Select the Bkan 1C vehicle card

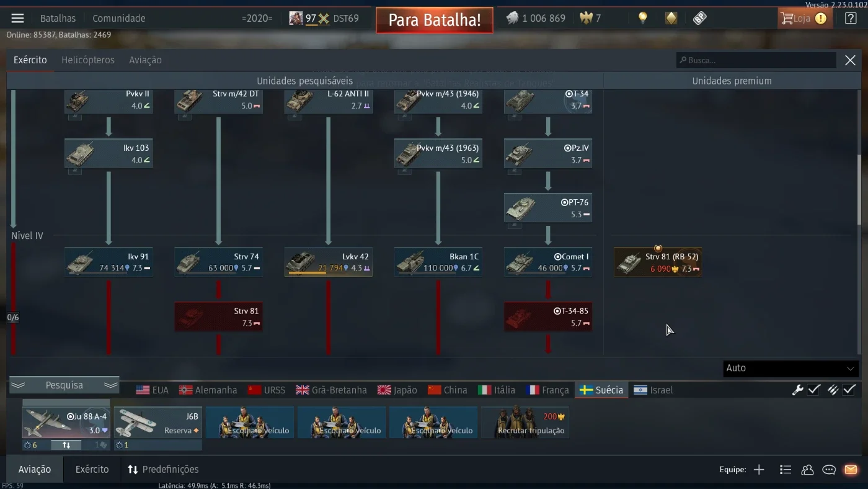pyautogui.click(x=438, y=262)
